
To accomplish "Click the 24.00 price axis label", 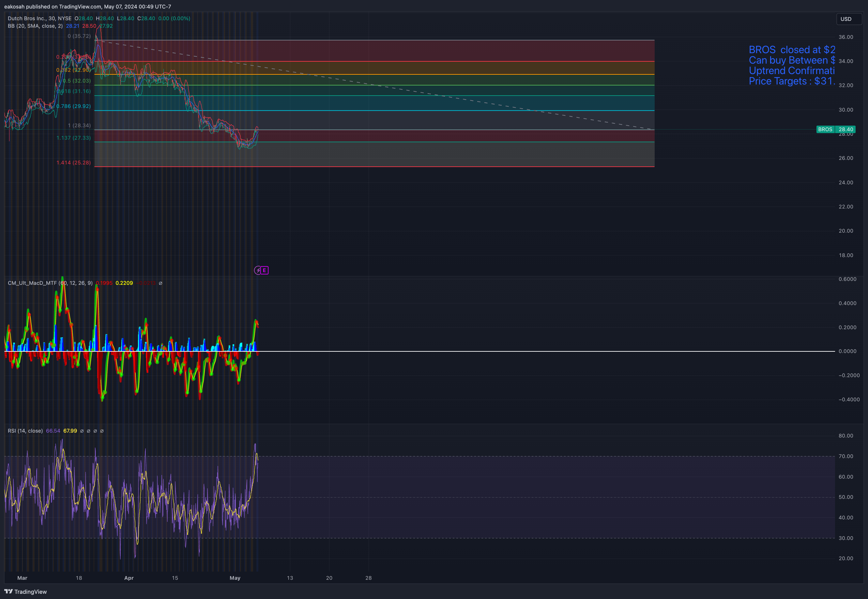I will pos(846,182).
